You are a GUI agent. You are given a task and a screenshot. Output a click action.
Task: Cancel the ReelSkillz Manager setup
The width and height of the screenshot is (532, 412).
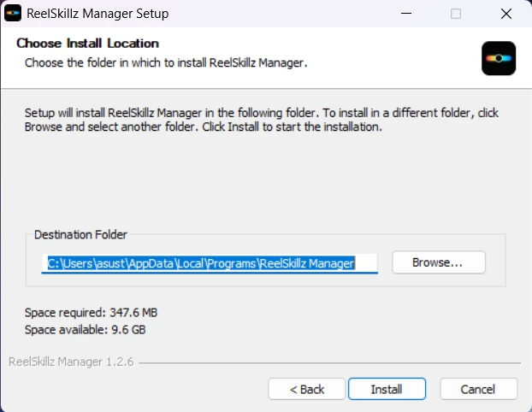pos(479,389)
